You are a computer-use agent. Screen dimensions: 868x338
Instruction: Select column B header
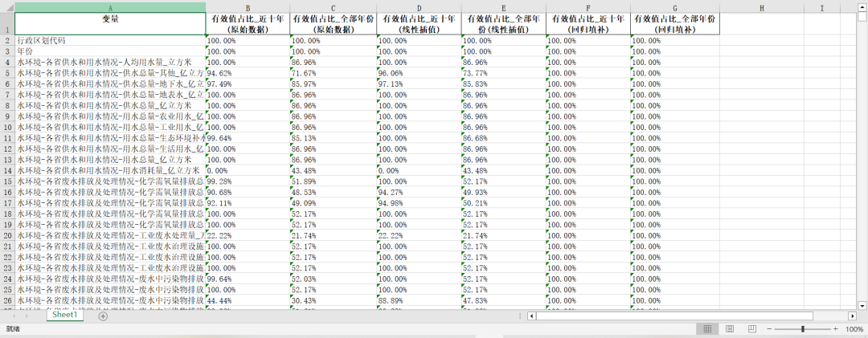[x=248, y=7]
